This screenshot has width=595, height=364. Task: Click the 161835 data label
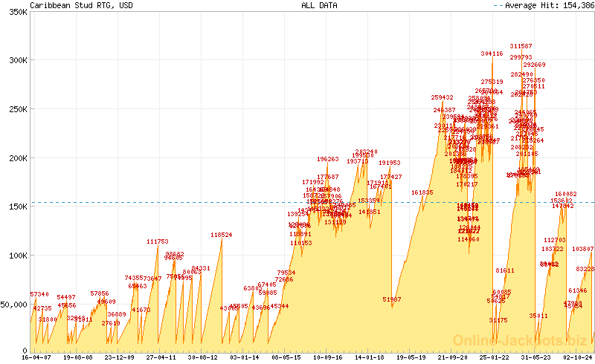422,192
